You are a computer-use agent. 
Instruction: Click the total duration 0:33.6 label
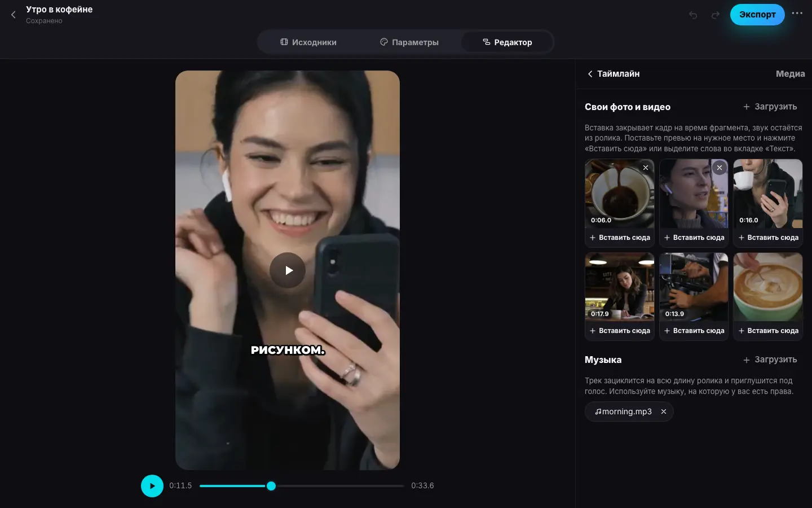pos(422,486)
